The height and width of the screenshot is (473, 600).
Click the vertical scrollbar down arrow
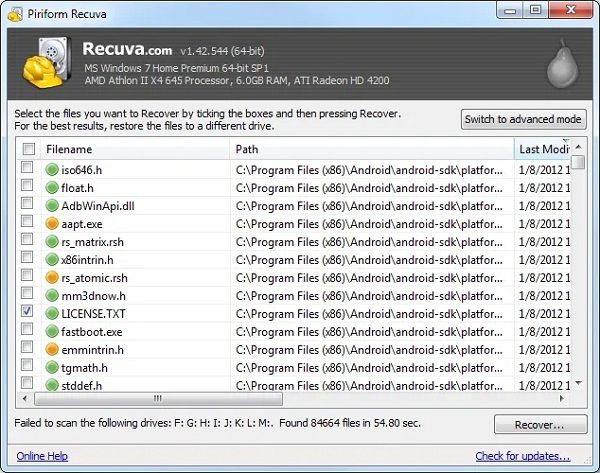(579, 383)
